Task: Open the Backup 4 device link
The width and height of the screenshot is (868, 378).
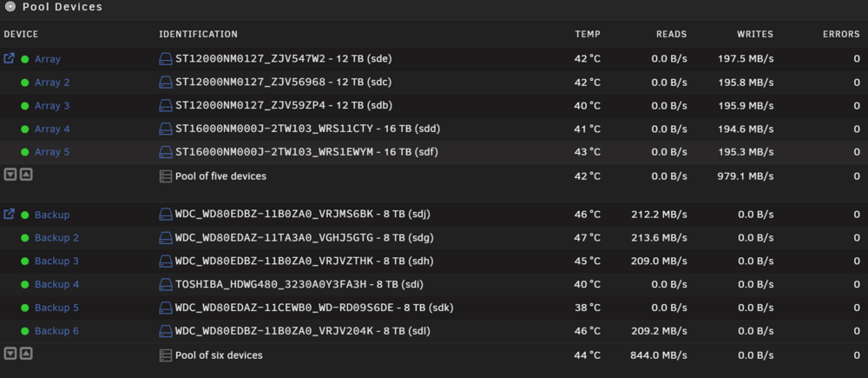Action: [x=56, y=284]
